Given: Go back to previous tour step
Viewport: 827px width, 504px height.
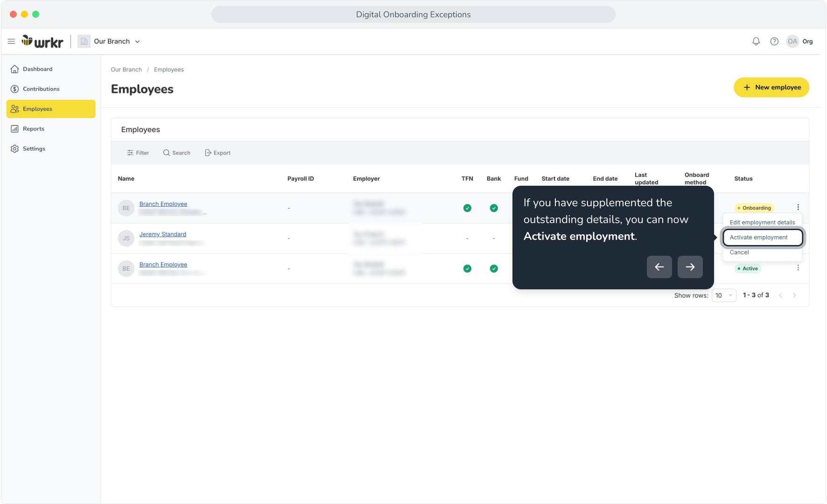Looking at the screenshot, I should click(x=659, y=267).
